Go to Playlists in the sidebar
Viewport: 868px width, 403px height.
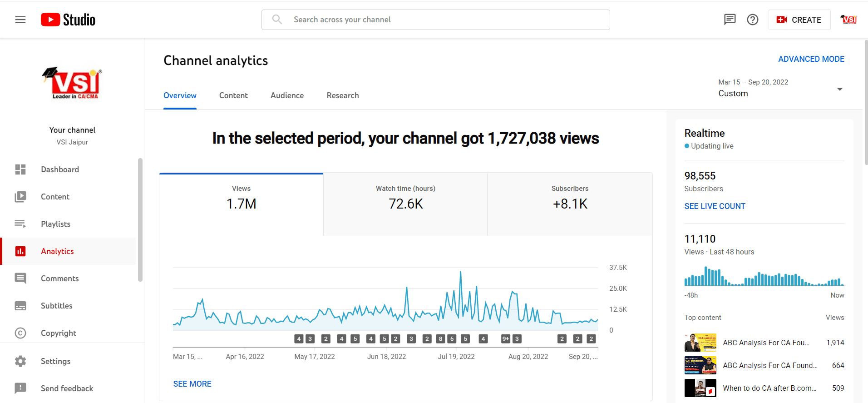coord(68,224)
